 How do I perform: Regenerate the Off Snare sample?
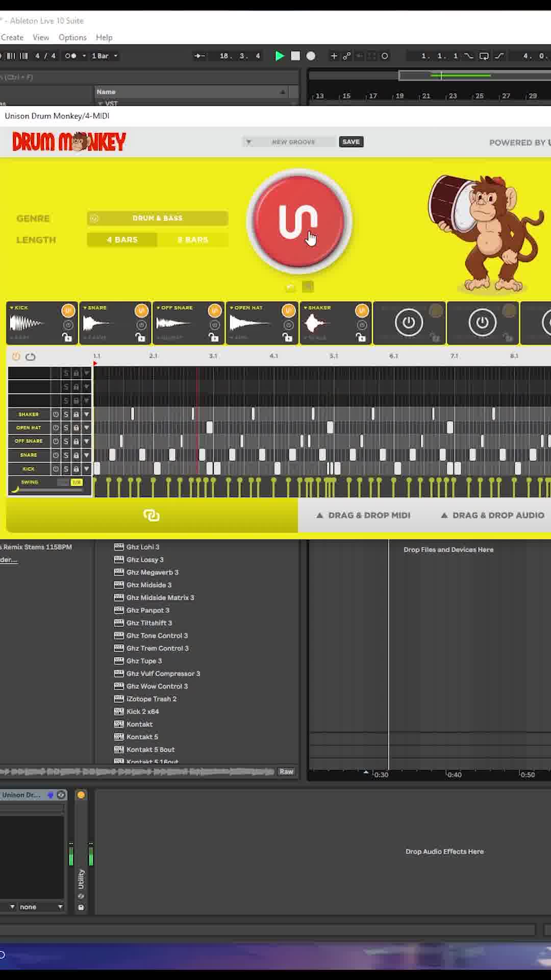(x=215, y=310)
